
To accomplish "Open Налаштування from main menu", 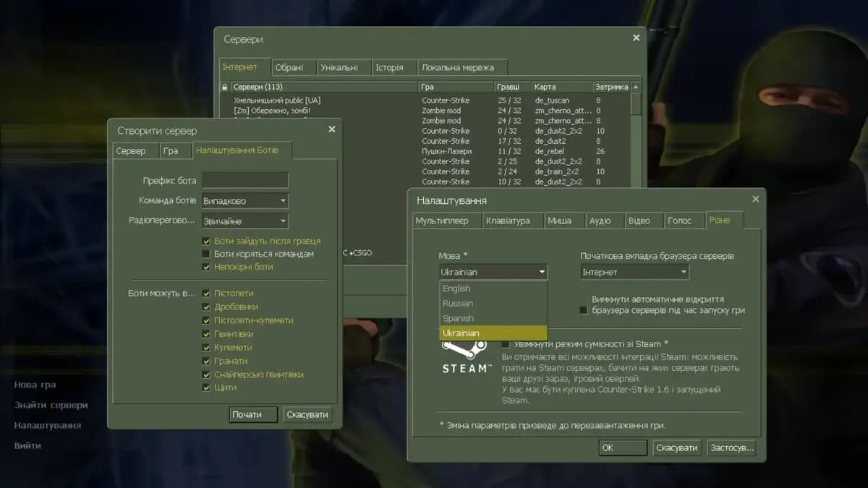I will point(47,426).
